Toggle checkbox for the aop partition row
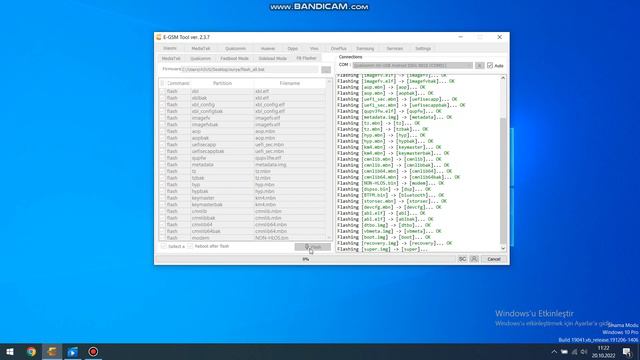Viewport: 640px width, 360px height. [x=162, y=131]
